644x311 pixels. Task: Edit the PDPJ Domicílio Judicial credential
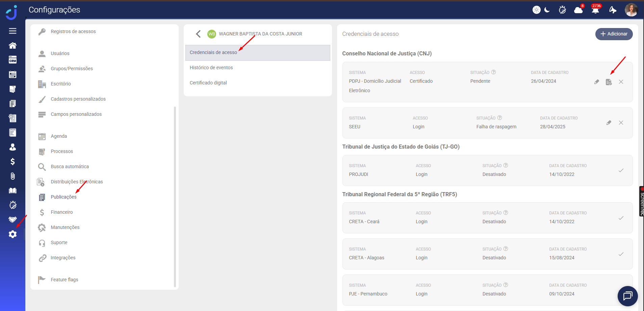coord(597,82)
